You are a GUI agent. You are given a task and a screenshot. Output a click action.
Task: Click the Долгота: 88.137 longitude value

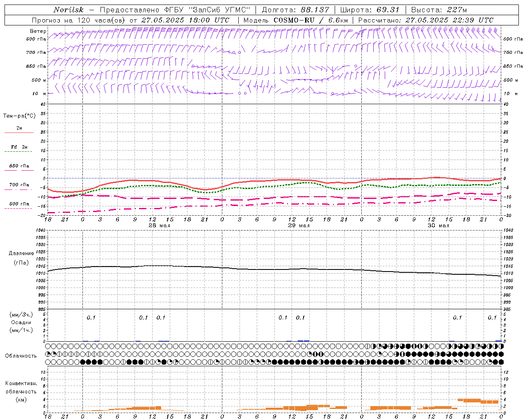click(295, 10)
